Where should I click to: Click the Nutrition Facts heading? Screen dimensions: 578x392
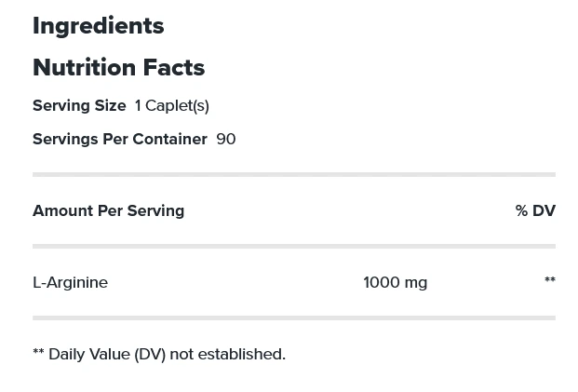click(x=118, y=68)
